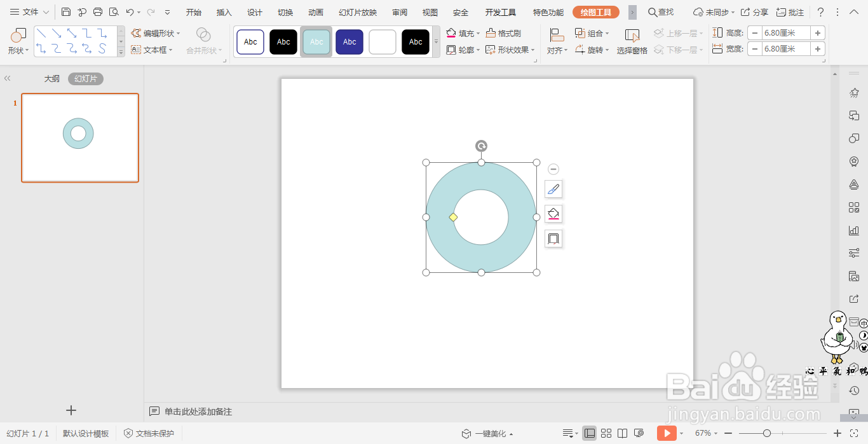Switch to the 插入 tab

[224, 12]
